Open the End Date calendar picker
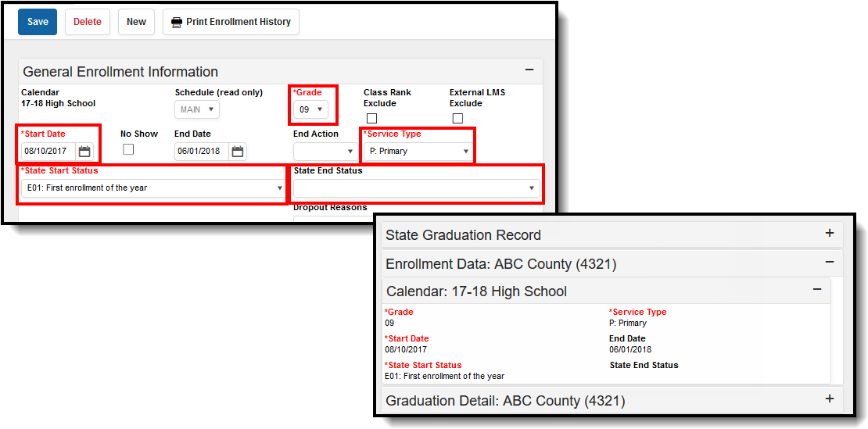The image size is (868, 429). pos(237,151)
